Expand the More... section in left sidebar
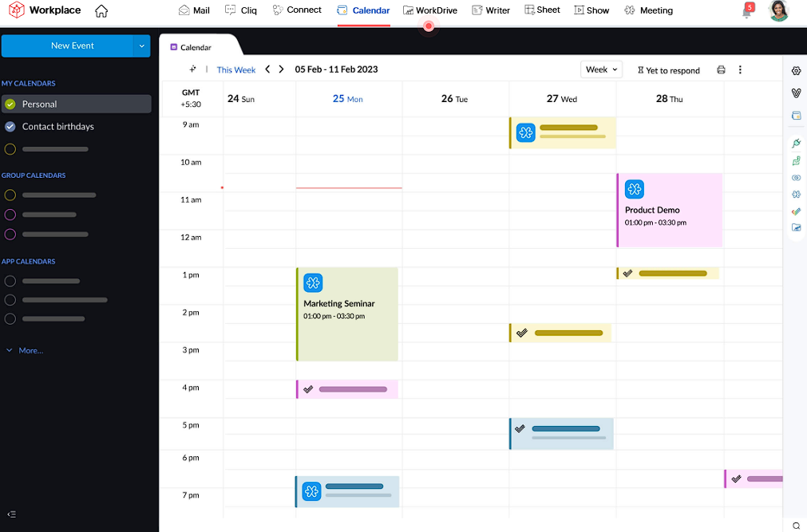807x532 pixels. 25,350
